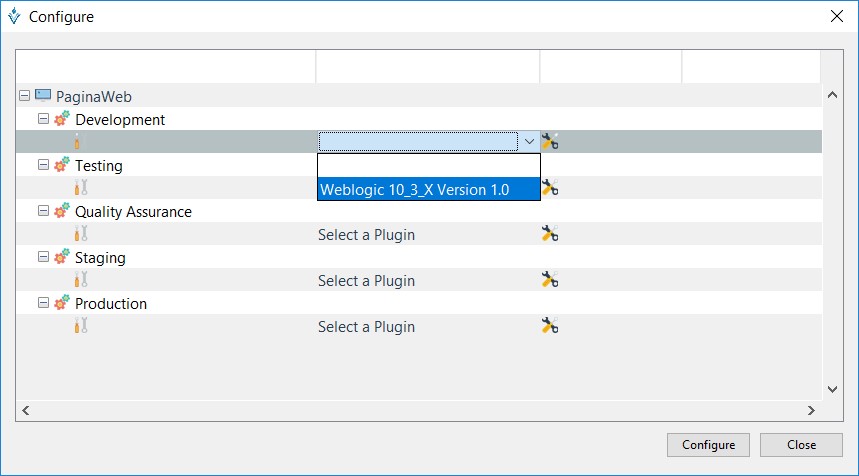Viewport: 859px width, 476px height.
Task: Click the Quality Assurance gear icon
Action: tap(62, 210)
